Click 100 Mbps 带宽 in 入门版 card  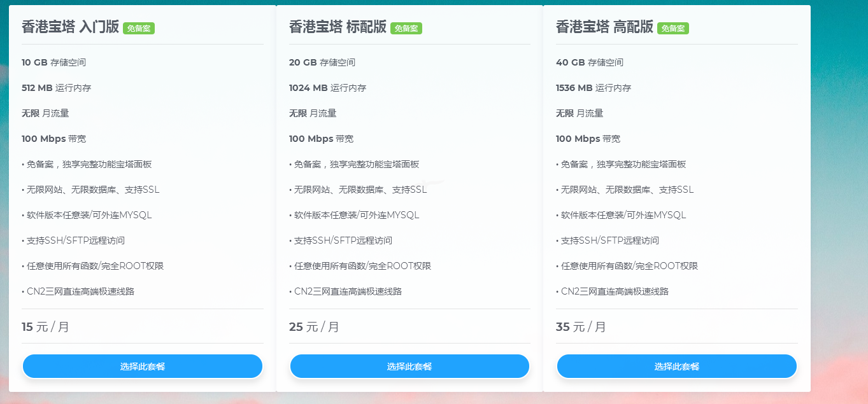point(53,139)
